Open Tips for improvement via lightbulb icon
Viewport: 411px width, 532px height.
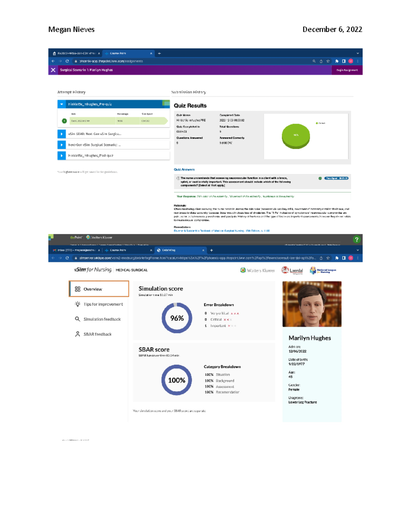click(77, 304)
